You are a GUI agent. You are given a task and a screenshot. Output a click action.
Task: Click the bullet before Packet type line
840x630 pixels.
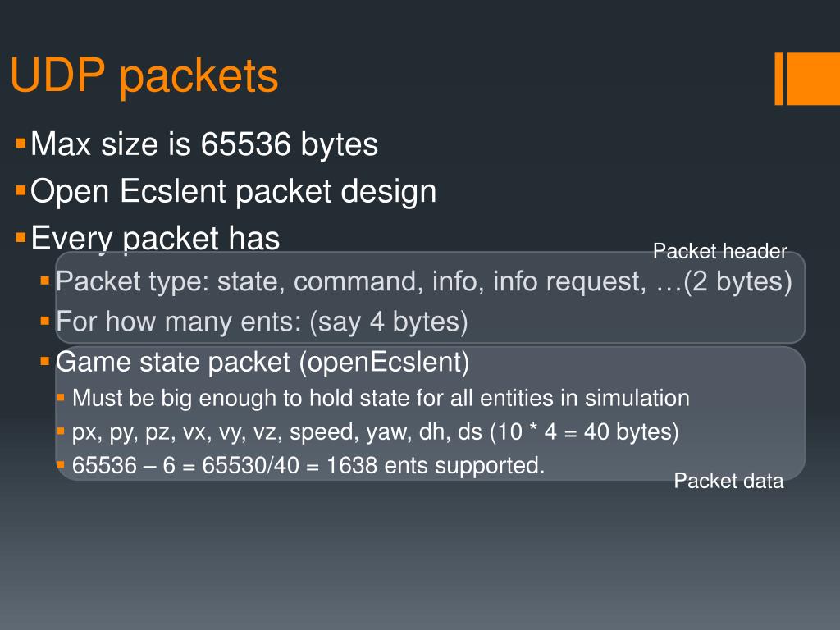45,281
